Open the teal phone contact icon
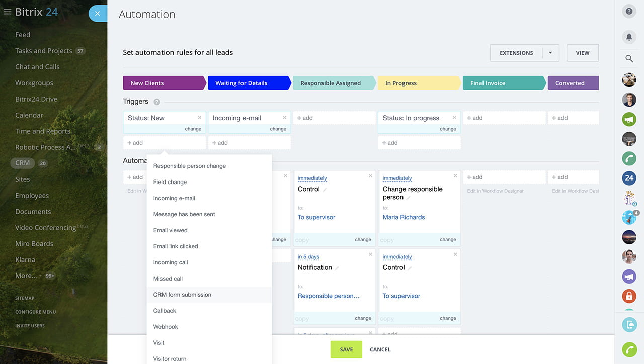This screenshot has height=364, width=644. point(629,158)
